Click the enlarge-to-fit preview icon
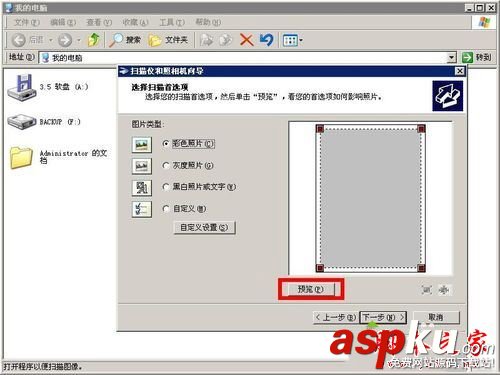The height and width of the screenshot is (375, 500). coord(427,290)
